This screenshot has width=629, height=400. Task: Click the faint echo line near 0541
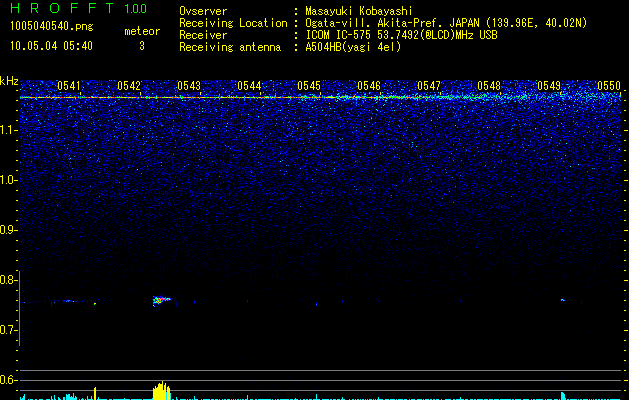point(68,301)
